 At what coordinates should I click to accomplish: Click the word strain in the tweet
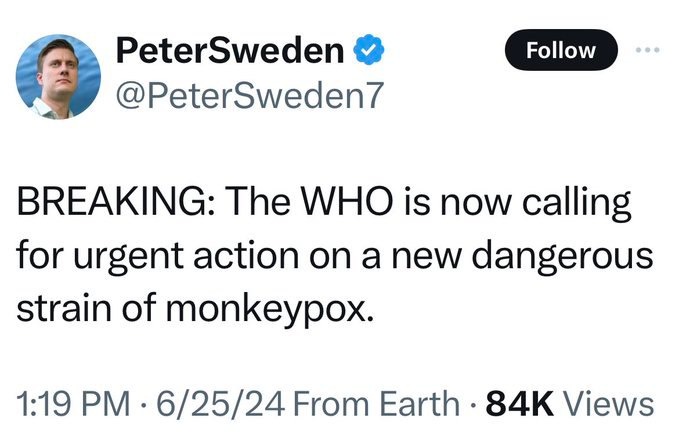click(x=64, y=308)
